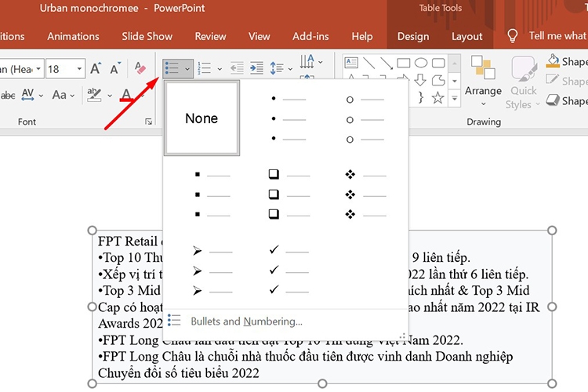Open the Table Tools Layout tab
Screen dimensions: 588x392
tap(467, 36)
